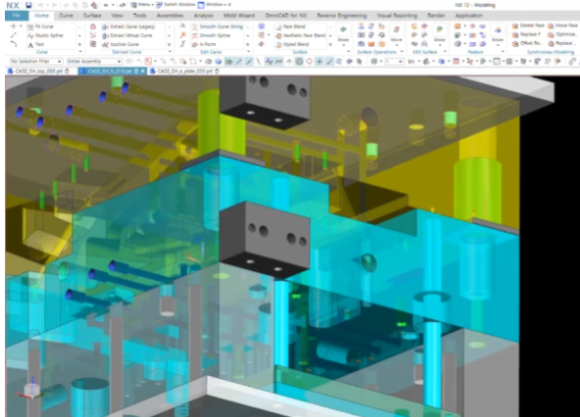Switch to the Reverse Engineering tab
580x417 pixels.
[x=342, y=16]
